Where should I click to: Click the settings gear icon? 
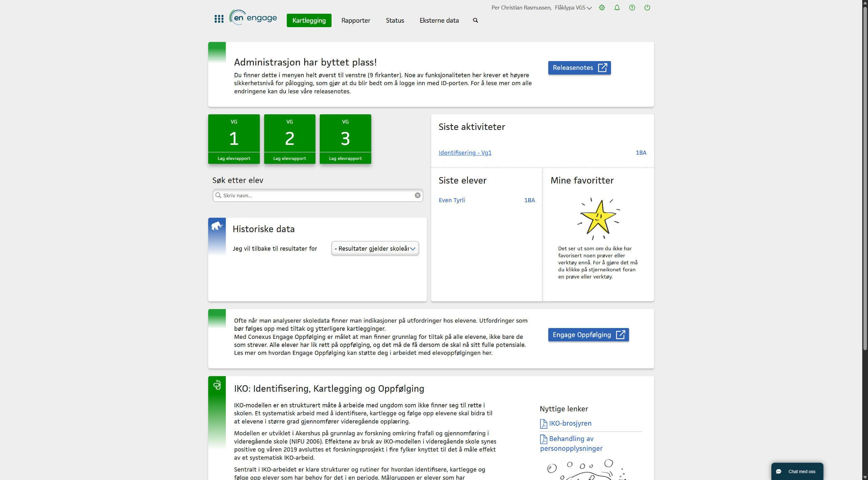coord(602,7)
